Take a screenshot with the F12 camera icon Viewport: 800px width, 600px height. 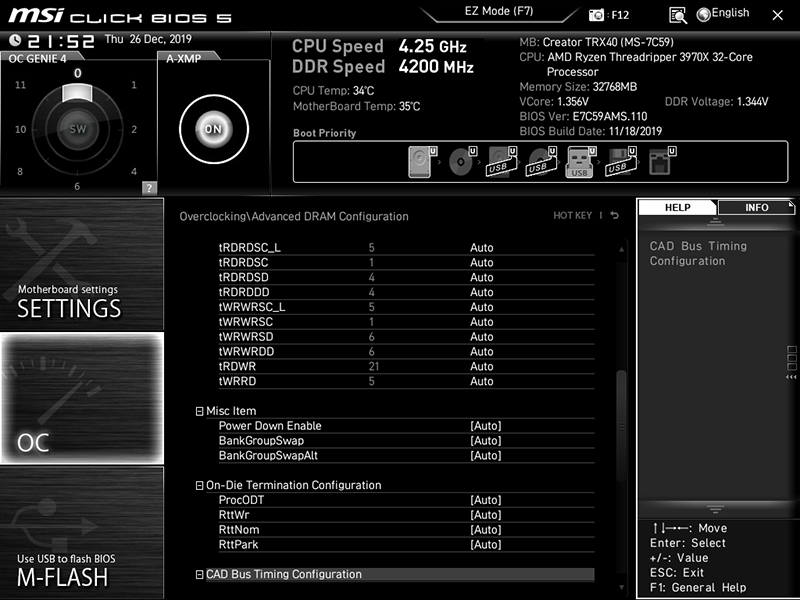[x=596, y=15]
